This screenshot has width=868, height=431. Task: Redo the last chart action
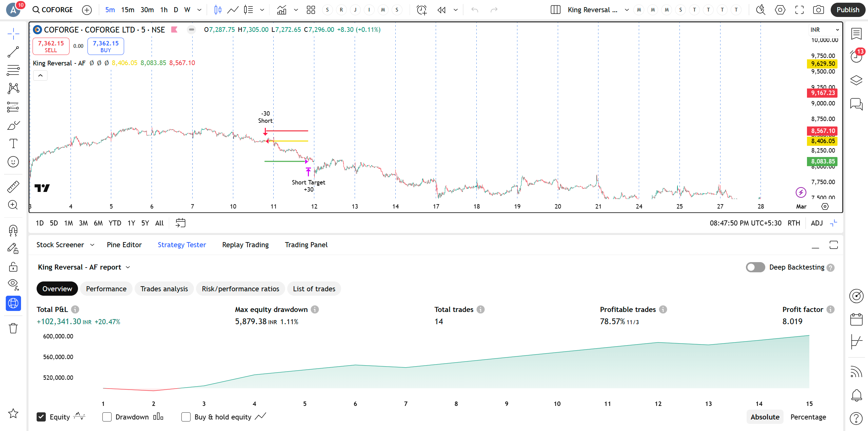pos(494,10)
